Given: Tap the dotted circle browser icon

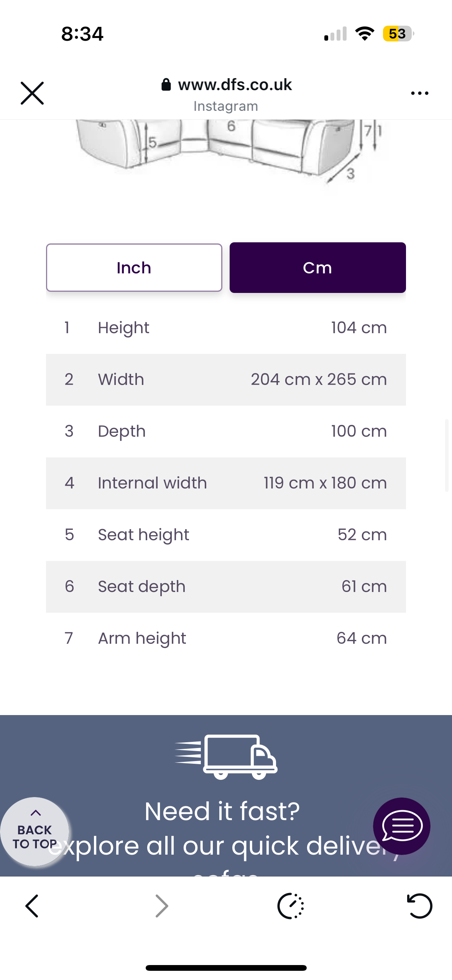Looking at the screenshot, I should tap(291, 906).
